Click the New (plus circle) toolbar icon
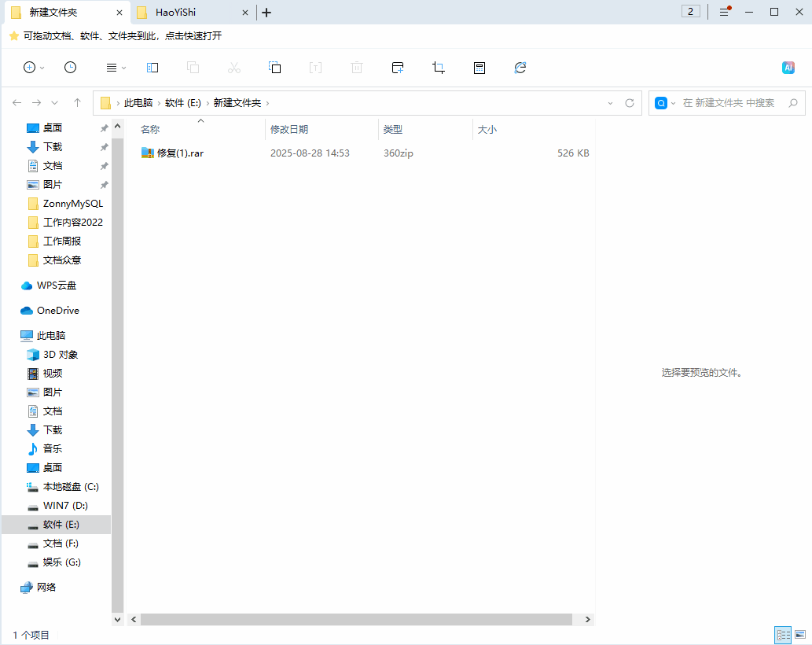The height and width of the screenshot is (645, 812). [30, 68]
